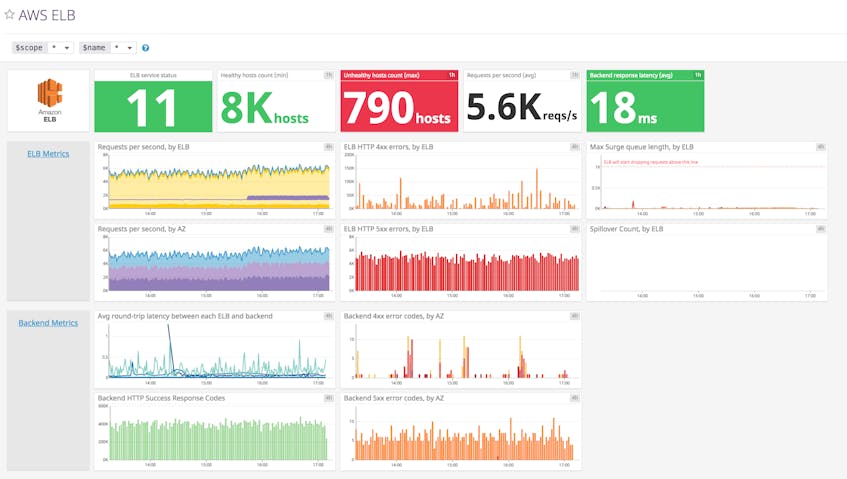The image size is (847, 479).
Task: Select the AWS ELB dashboard title
Action: click(x=47, y=15)
